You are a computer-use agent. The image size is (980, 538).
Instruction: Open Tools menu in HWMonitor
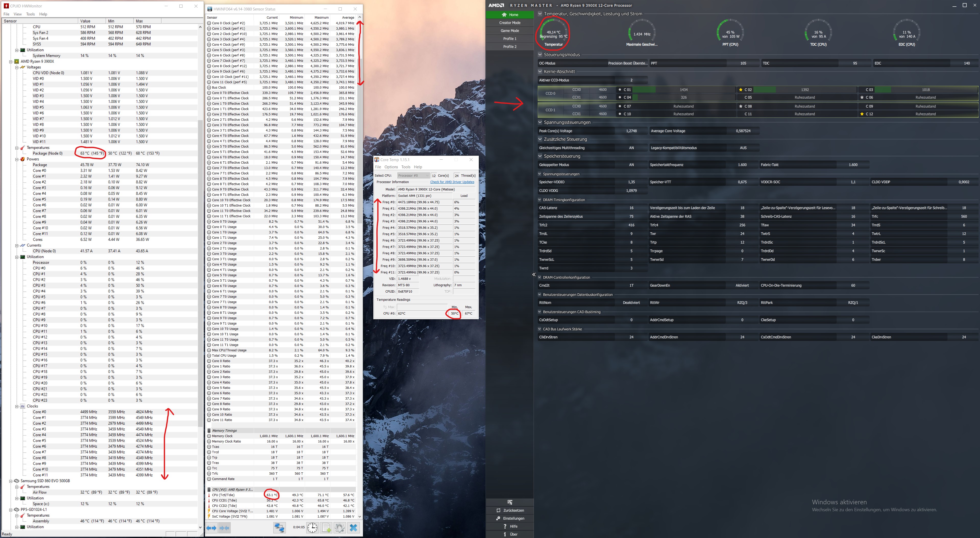[30, 14]
